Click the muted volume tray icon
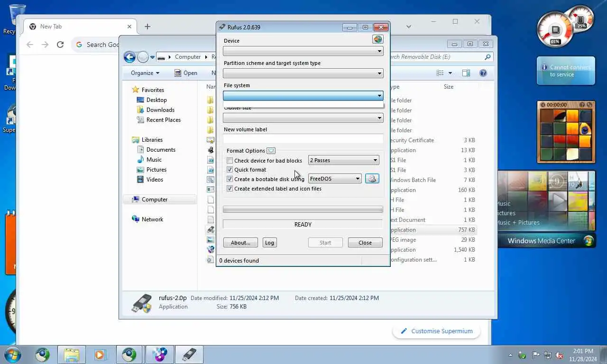 [560, 355]
